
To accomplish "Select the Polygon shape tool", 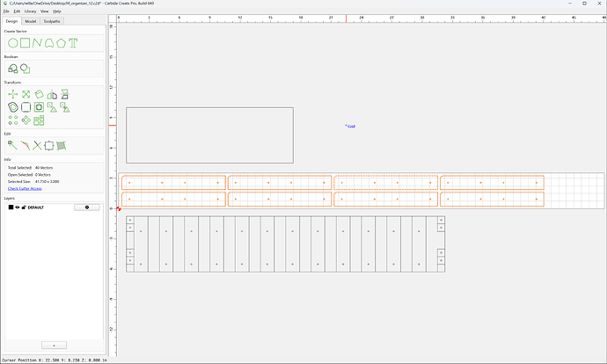I will [62, 43].
